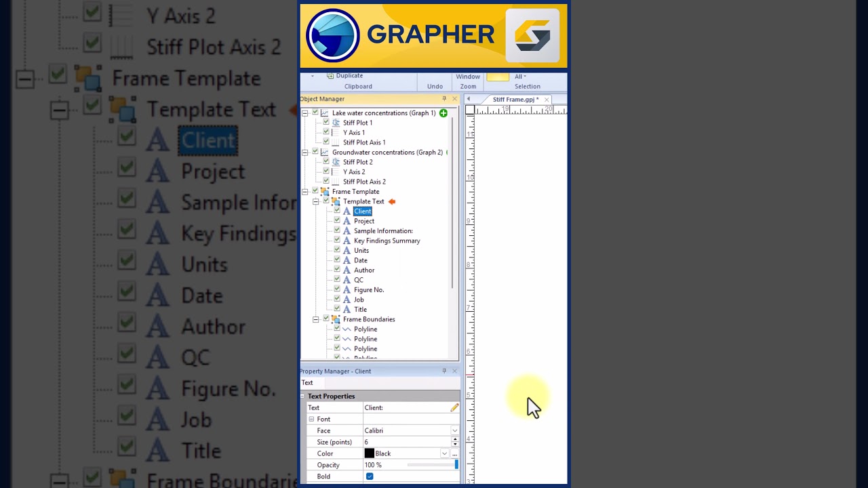The image size is (868, 488).
Task: Uncheck visibility of Client text object
Action: point(337,211)
